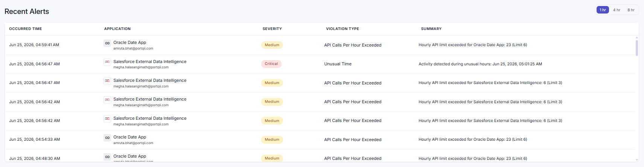The height and width of the screenshot is (167, 644).
Task: Click timestamp Jun 25, 2026, 04:54:33 AM
Action: pyautogui.click(x=35, y=140)
